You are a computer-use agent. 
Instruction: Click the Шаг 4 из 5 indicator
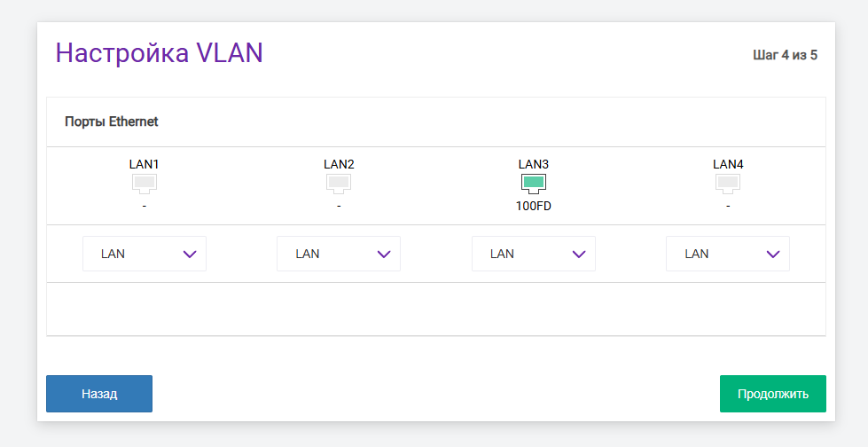click(x=785, y=55)
